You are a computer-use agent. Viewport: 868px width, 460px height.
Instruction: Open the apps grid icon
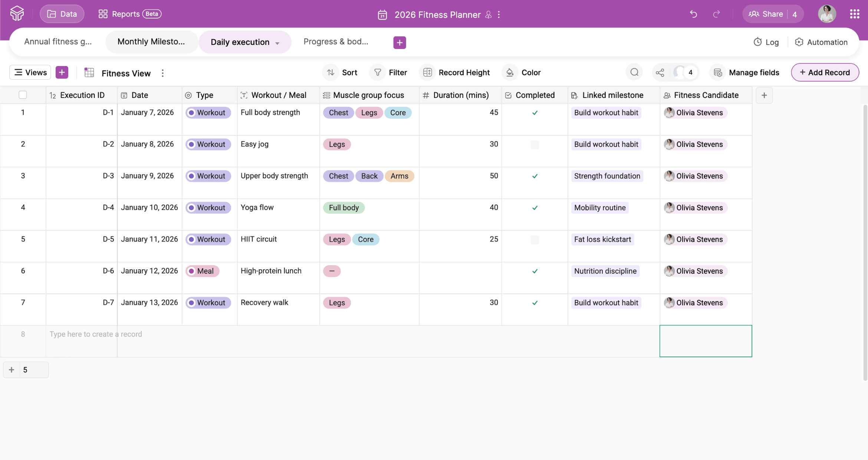[854, 14]
